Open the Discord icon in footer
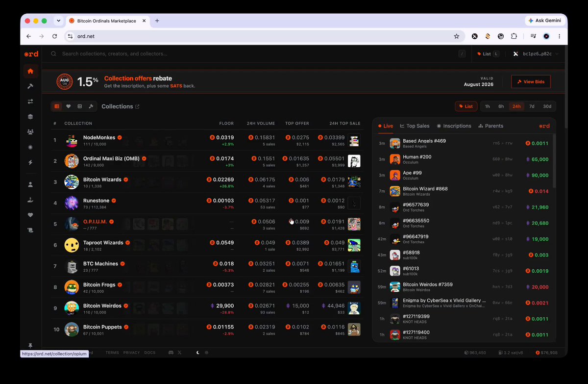The width and height of the screenshot is (588, 384). [x=171, y=353]
